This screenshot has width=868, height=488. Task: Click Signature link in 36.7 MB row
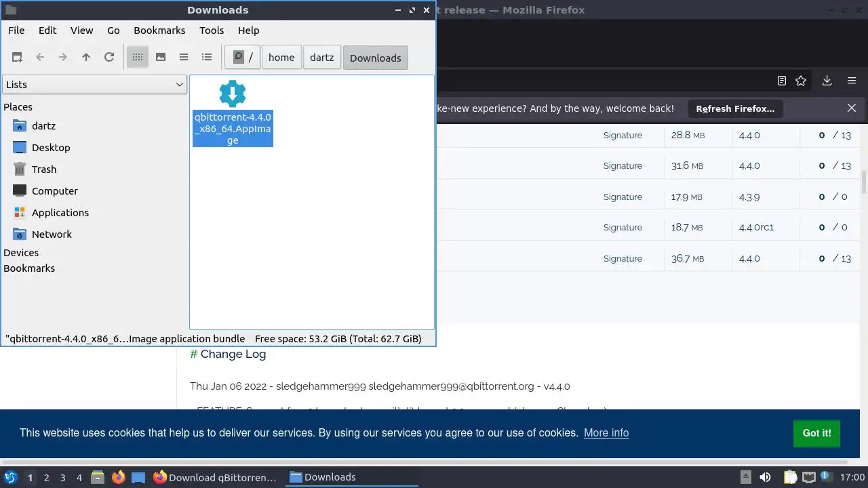[623, 258]
